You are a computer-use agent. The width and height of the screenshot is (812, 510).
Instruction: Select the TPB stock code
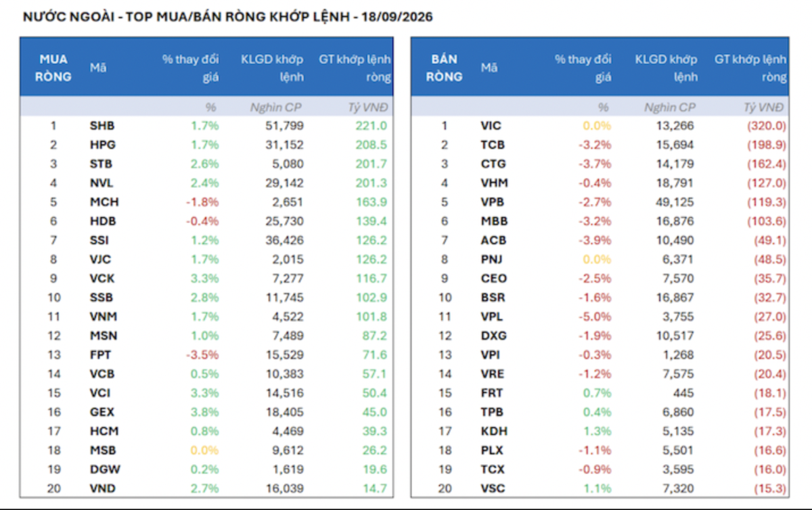(x=493, y=412)
